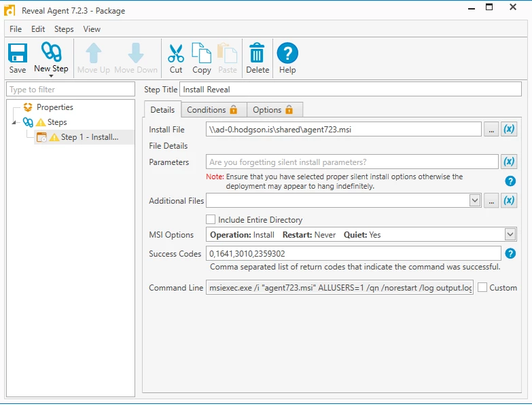
Task: Open help for Success Codes
Action: coord(510,253)
